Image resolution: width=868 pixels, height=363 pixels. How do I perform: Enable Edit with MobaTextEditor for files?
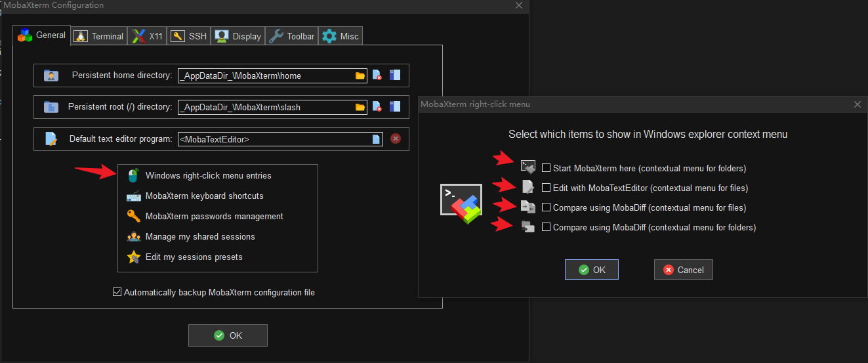[547, 188]
